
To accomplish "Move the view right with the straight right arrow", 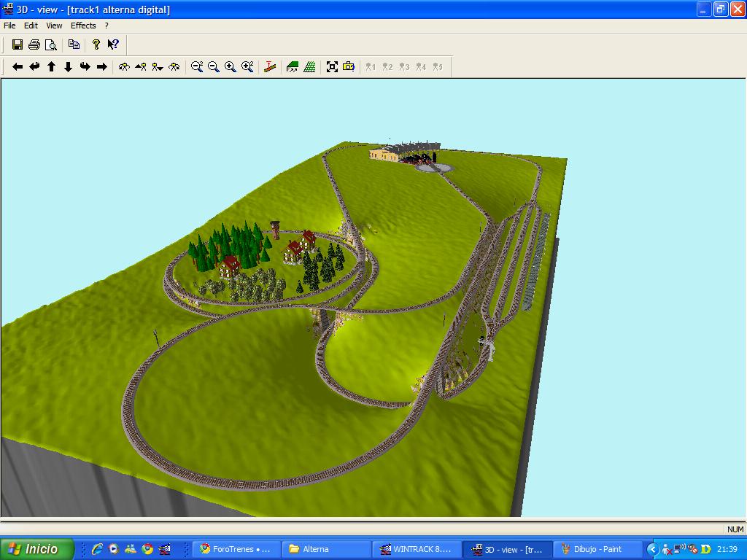I will click(102, 66).
